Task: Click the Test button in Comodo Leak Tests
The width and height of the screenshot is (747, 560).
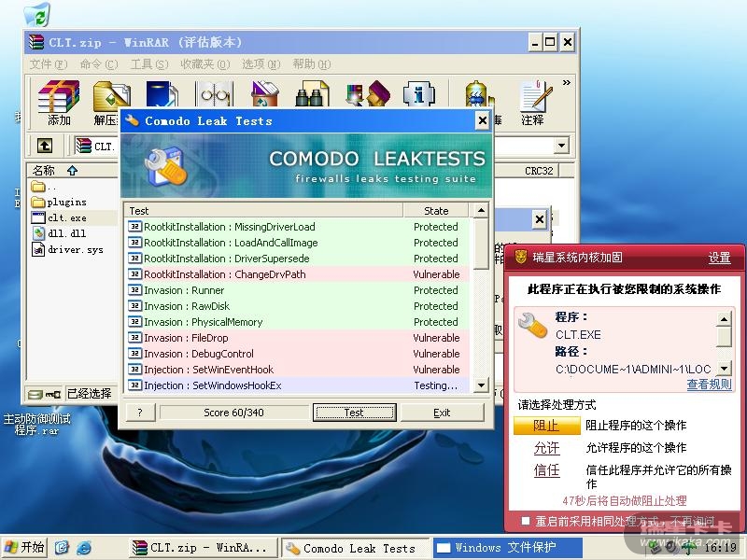Action: coord(355,413)
